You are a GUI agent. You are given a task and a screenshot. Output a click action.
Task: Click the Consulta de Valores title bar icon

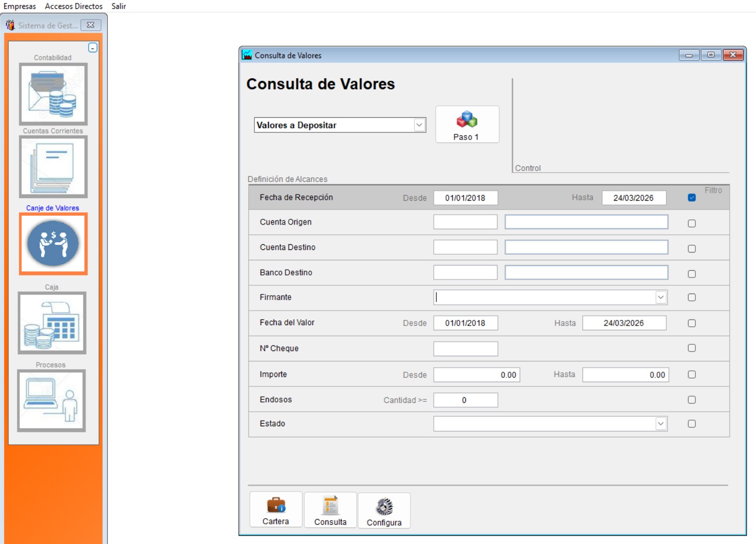point(247,55)
